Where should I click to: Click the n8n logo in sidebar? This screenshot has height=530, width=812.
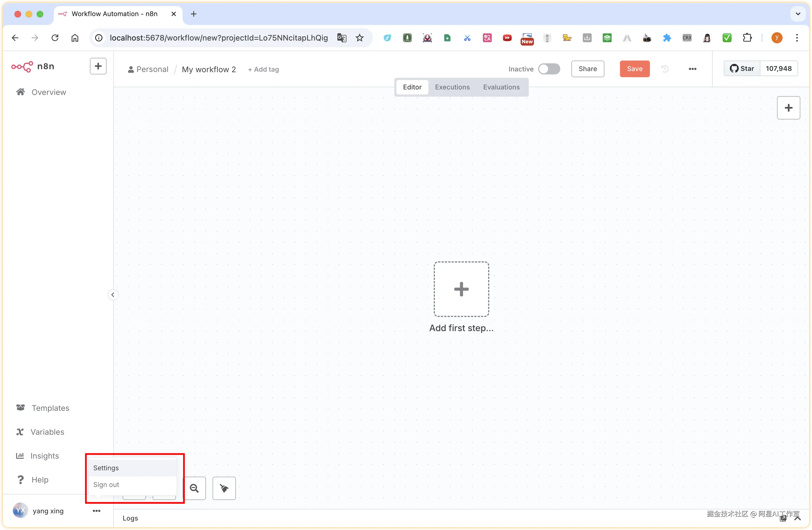[x=33, y=66]
